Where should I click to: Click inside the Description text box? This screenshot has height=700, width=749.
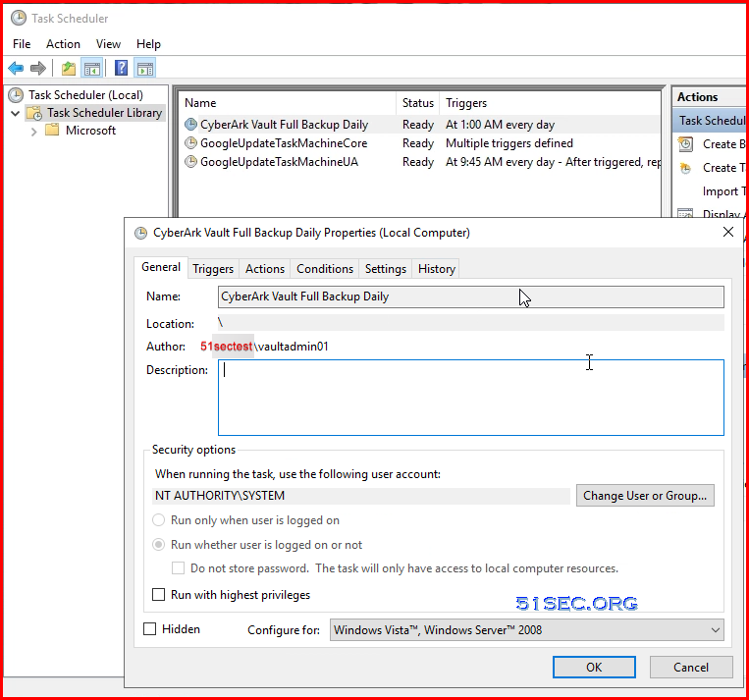471,398
